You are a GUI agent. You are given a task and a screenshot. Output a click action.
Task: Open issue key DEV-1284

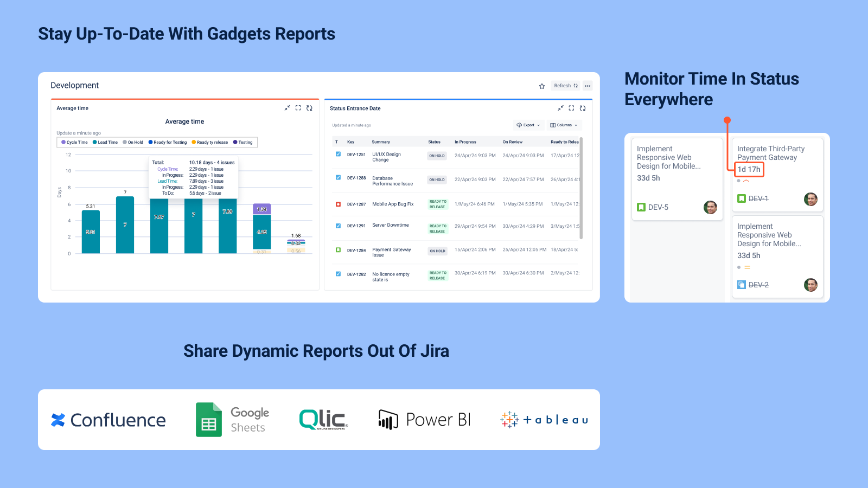pos(356,251)
